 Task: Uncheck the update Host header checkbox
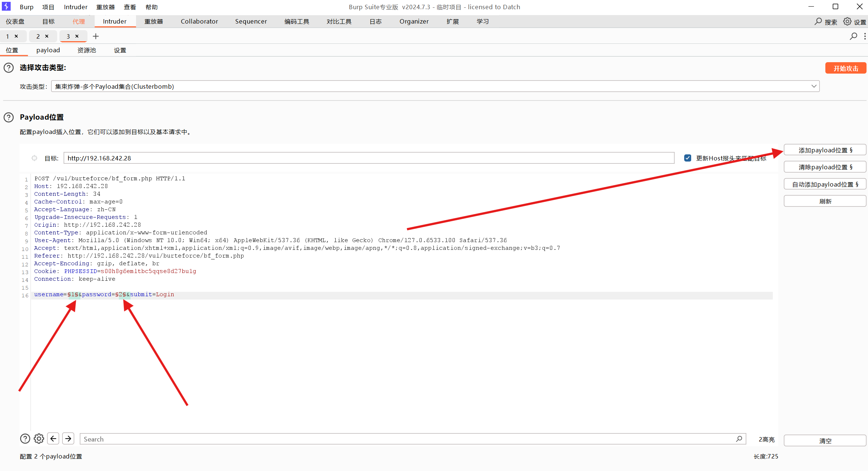(x=687, y=158)
